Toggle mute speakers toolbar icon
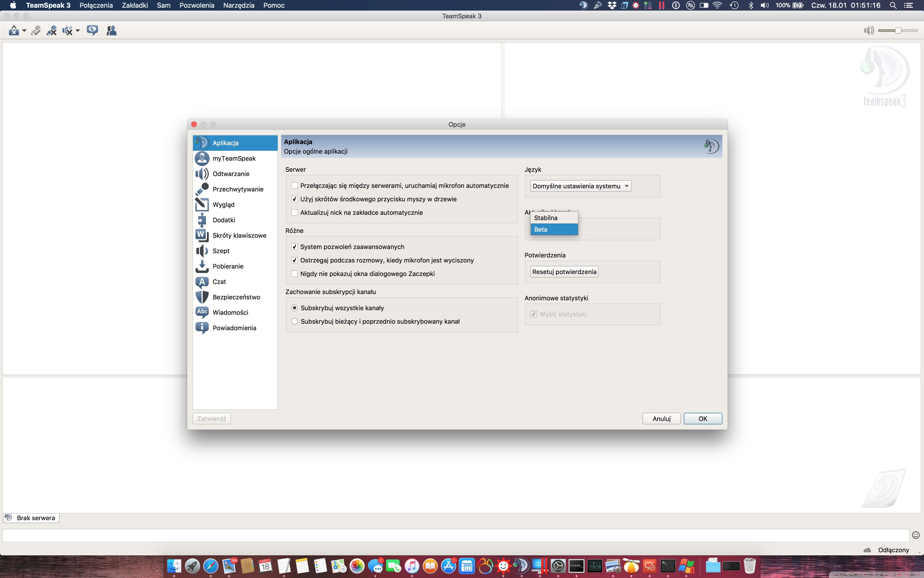The image size is (924, 578). pos(67,30)
